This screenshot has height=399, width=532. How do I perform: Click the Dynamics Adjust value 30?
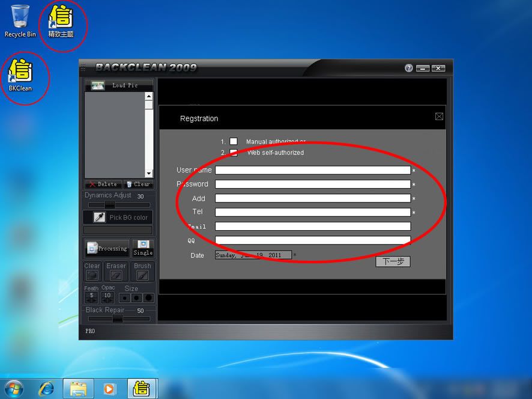click(141, 196)
